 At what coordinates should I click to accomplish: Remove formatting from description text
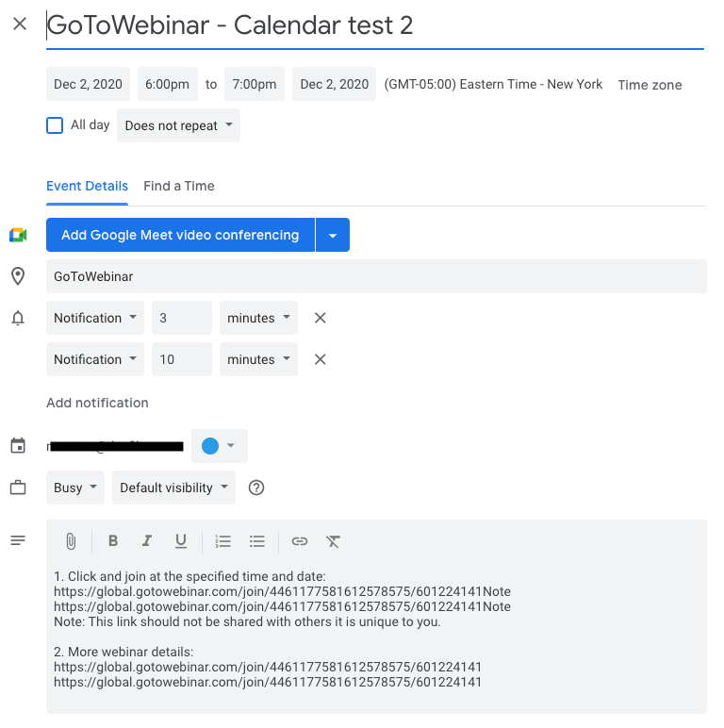[333, 541]
